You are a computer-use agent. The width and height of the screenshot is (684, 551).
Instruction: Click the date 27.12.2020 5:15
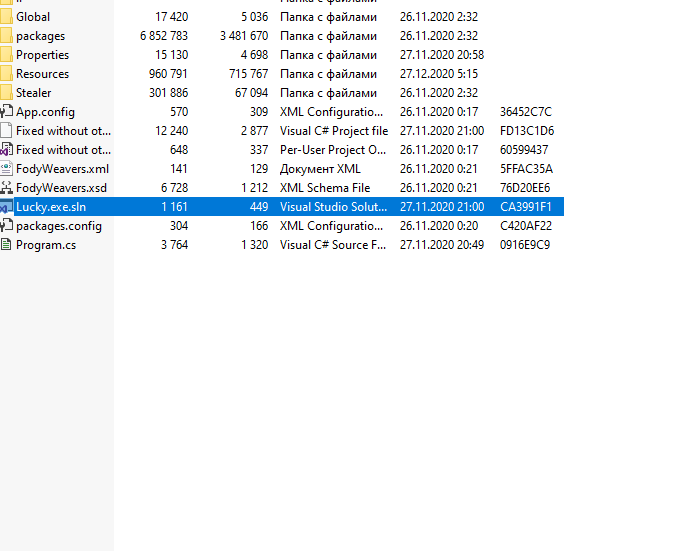438,74
